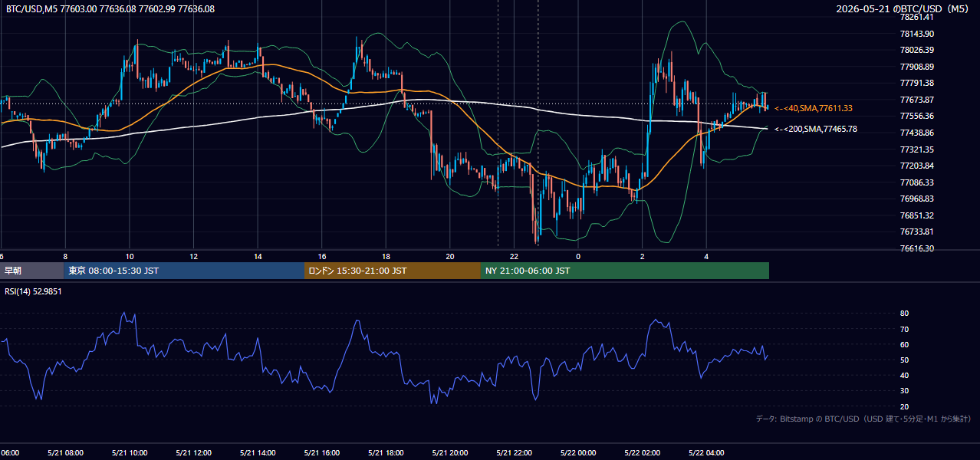This screenshot has width=980, height=460.
Task: Click price axis value 77908.89
Action: pyautogui.click(x=916, y=67)
